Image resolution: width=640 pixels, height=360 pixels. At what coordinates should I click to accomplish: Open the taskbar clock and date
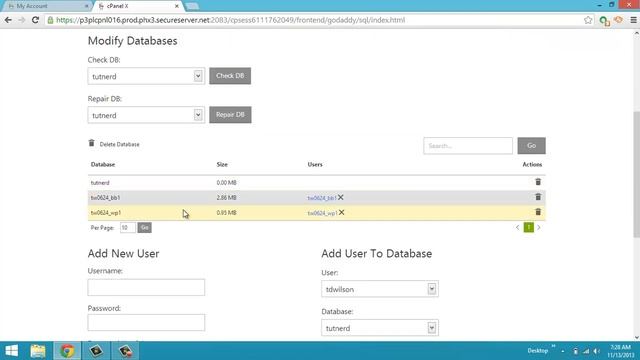tap(621, 351)
